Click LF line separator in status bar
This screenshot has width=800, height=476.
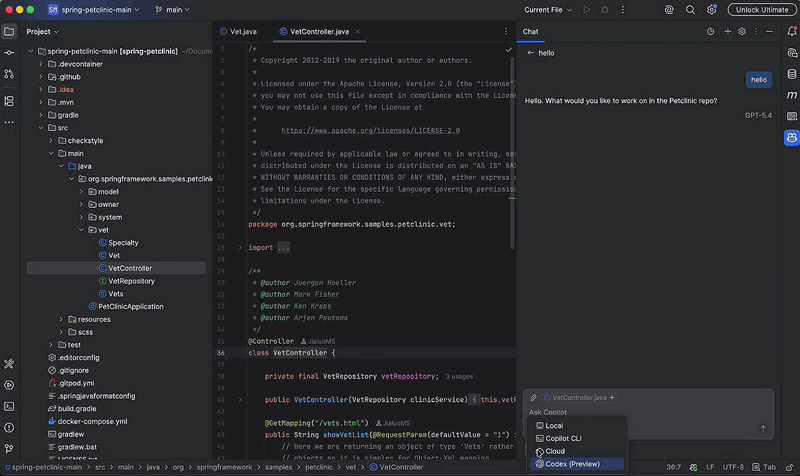[x=710, y=467]
